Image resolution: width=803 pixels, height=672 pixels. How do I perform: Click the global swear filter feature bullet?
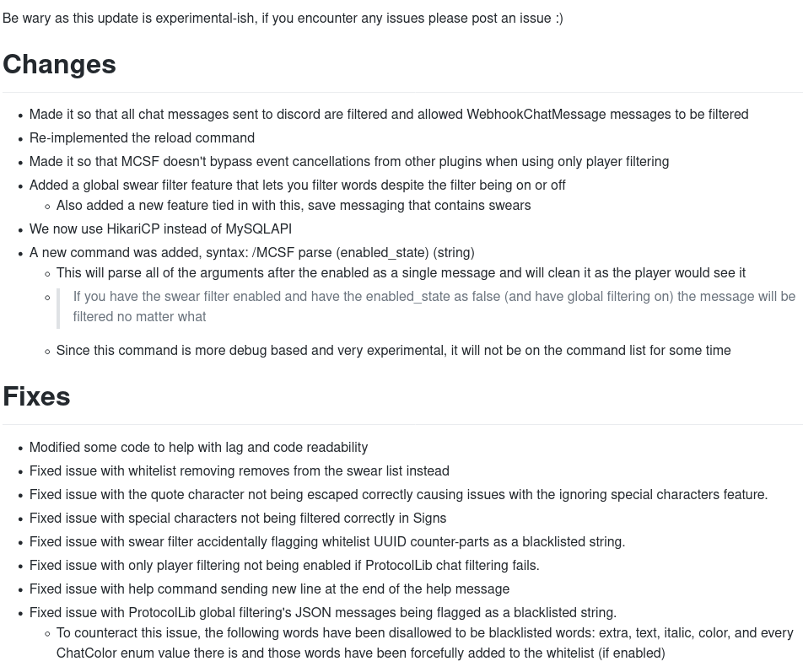[x=297, y=185]
